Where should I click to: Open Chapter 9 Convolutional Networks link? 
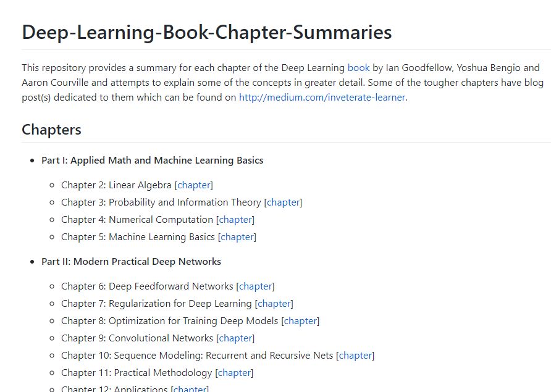[235, 338]
